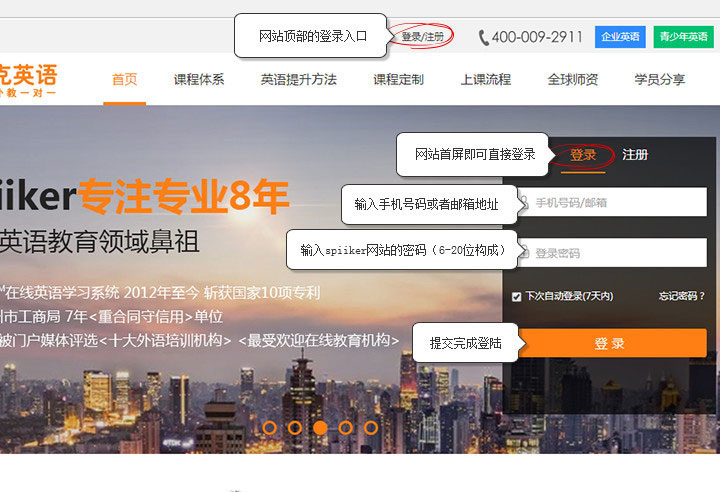Select the 登录 tab in the form
720x492 pixels.
[583, 155]
